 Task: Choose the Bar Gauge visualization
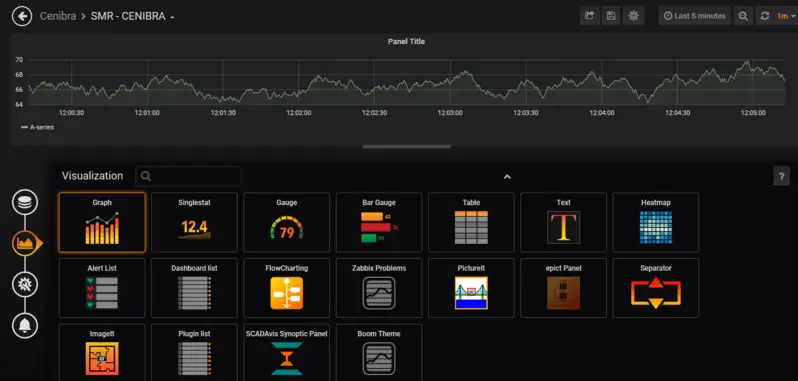pos(379,222)
